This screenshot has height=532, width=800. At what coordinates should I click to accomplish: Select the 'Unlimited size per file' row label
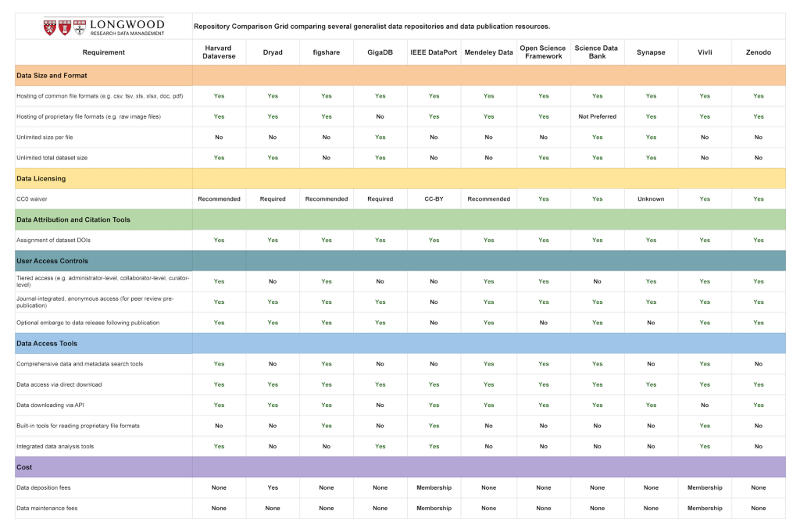coord(45,137)
